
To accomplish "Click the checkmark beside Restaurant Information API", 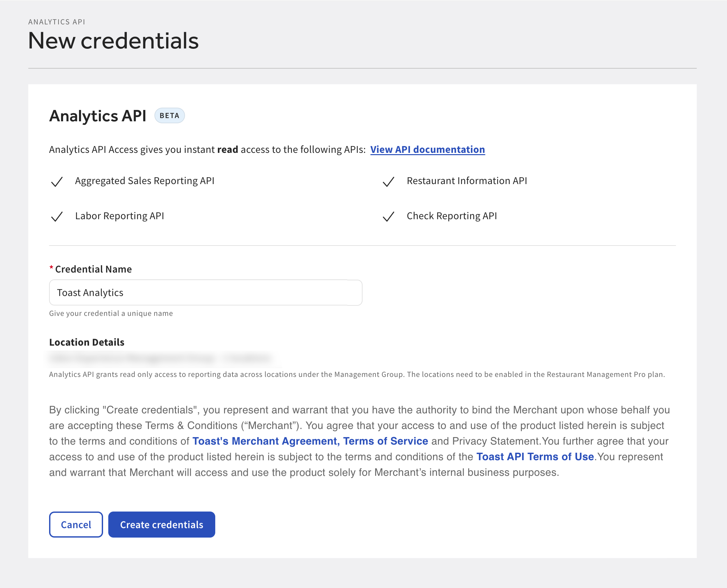I will [x=389, y=181].
